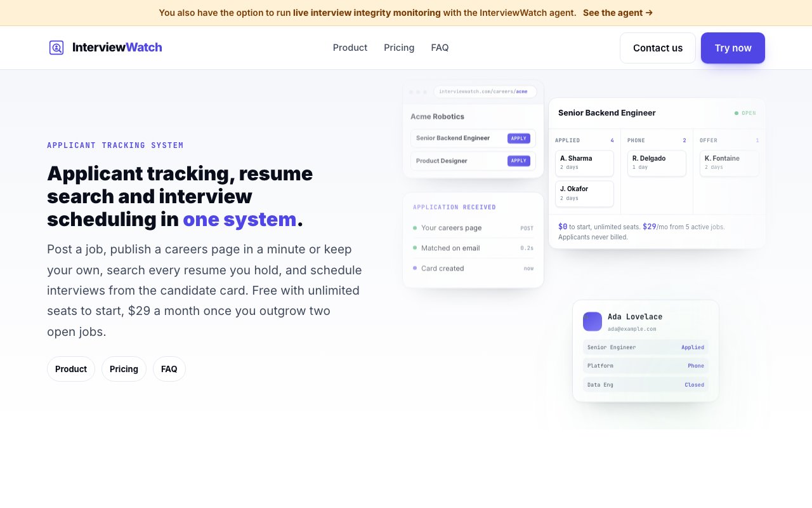
Task: Click the Ada Lovelace name
Action: pyautogui.click(x=635, y=317)
